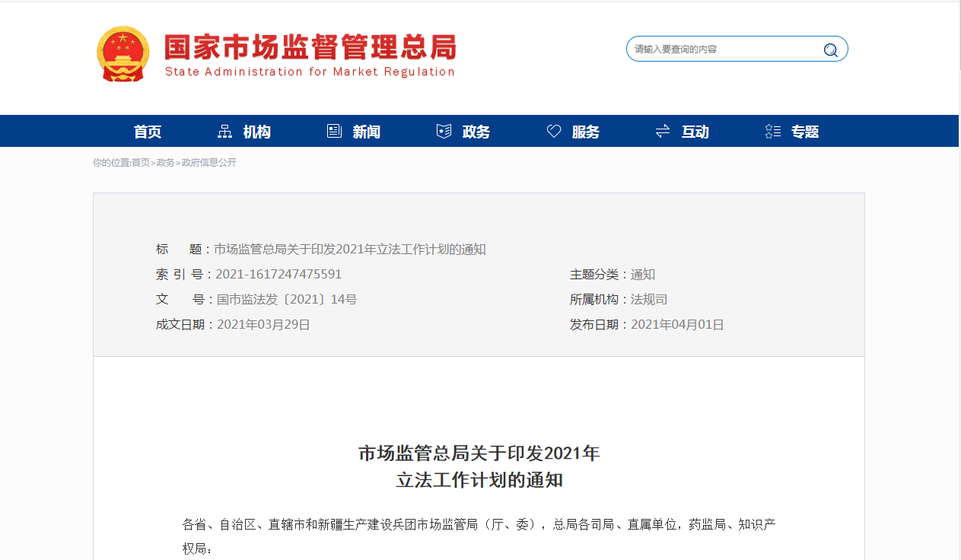This screenshot has height=560, width=961.
Task: Open the 专题 menu label
Action: [805, 132]
